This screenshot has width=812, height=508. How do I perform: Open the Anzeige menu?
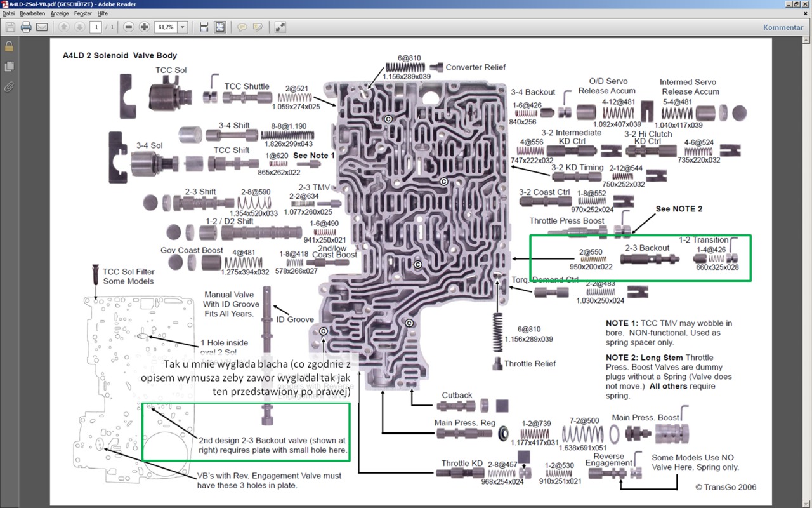(x=60, y=13)
